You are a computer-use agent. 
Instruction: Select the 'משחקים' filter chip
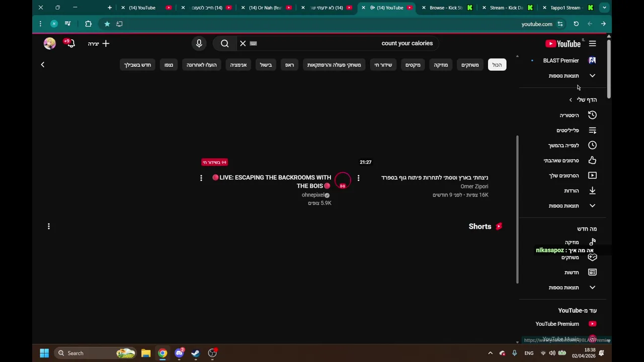click(470, 65)
